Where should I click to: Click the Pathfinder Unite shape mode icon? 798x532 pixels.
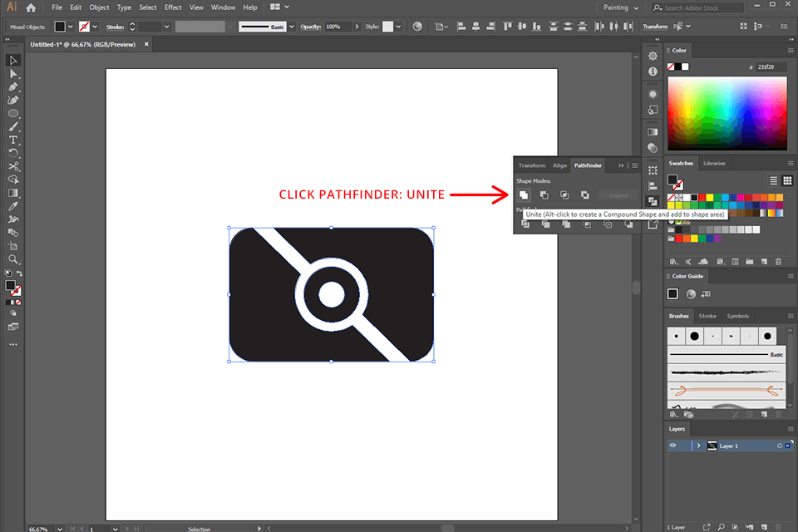[525, 195]
